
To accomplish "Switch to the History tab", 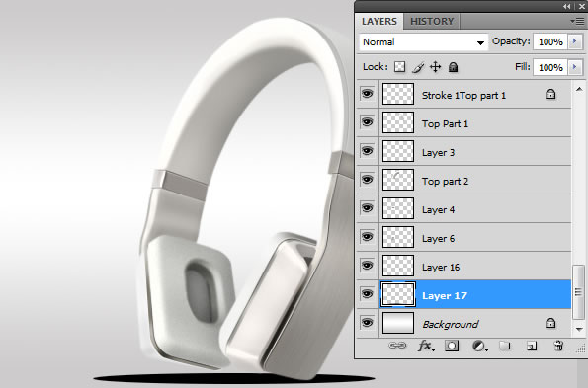I will coord(432,22).
